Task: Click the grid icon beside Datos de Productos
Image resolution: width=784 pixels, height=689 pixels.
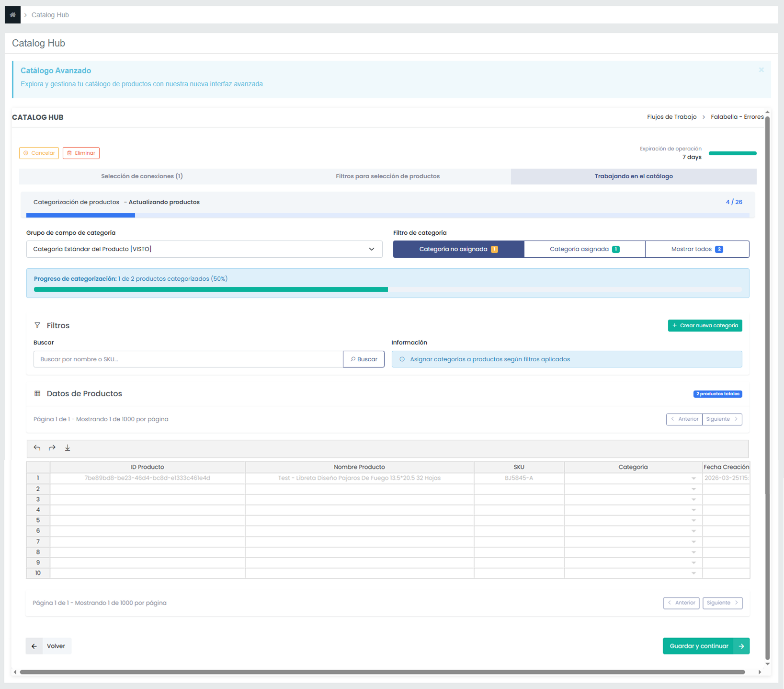Action: (x=37, y=393)
